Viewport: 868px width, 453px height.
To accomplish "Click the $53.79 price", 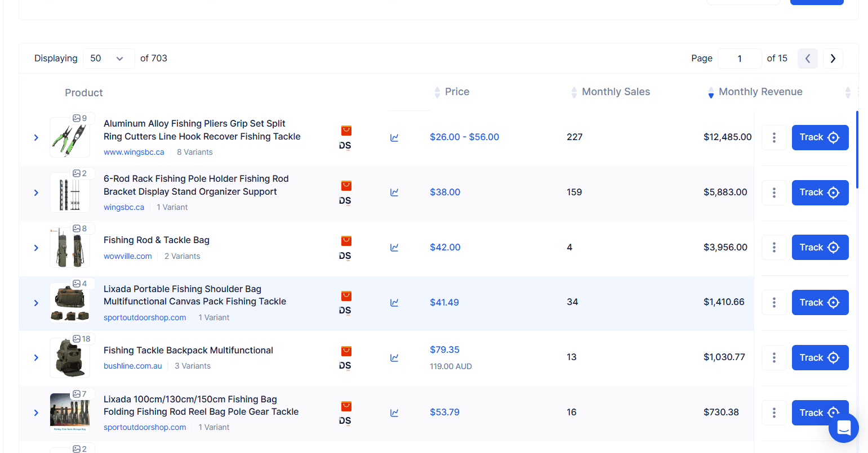I will click(444, 412).
